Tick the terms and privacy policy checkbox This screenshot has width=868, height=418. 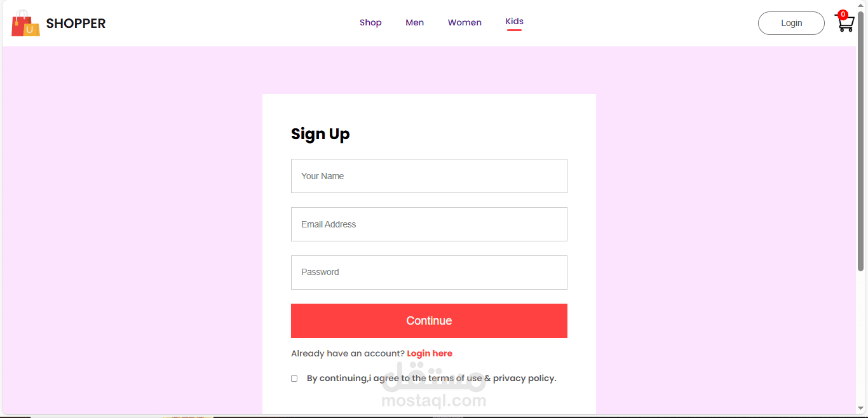pyautogui.click(x=294, y=379)
